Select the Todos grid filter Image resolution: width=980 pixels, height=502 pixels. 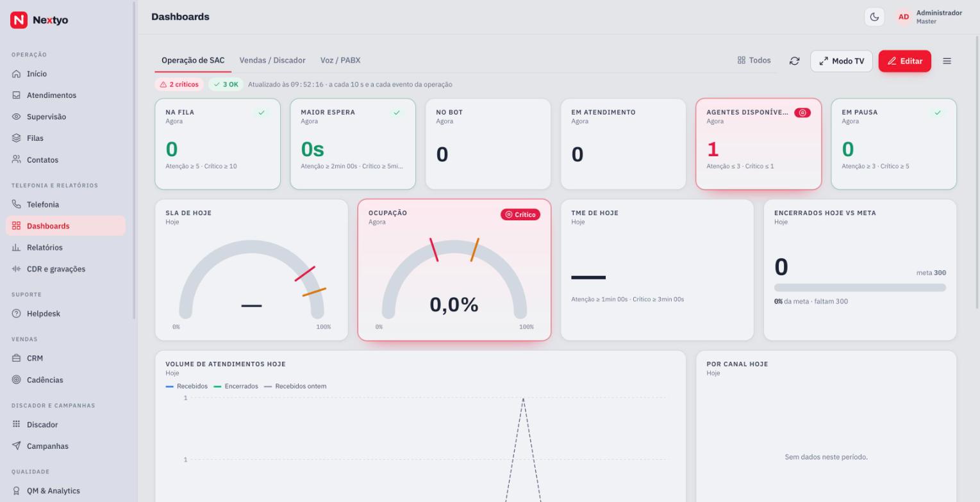point(754,60)
